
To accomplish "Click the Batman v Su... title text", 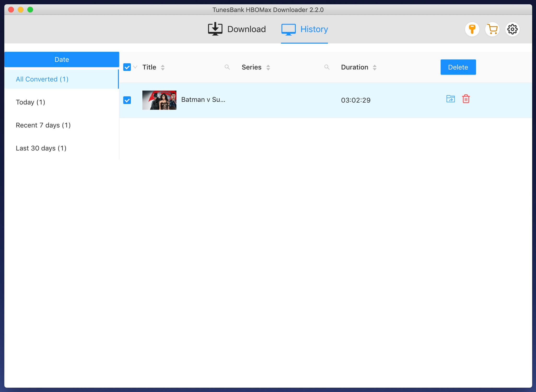I will pyautogui.click(x=203, y=100).
